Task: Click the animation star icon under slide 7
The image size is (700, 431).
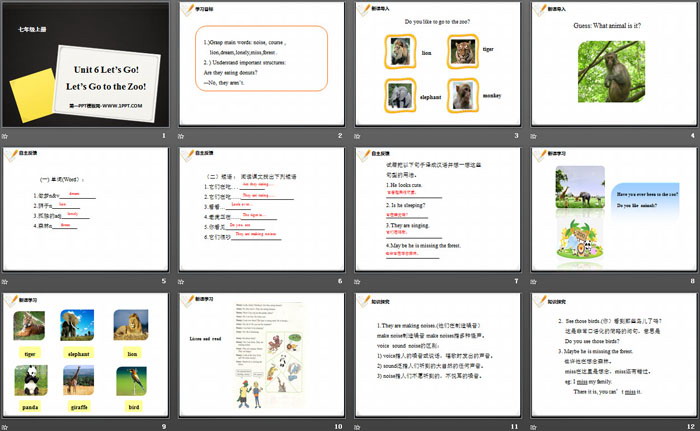Action: pyautogui.click(x=357, y=282)
